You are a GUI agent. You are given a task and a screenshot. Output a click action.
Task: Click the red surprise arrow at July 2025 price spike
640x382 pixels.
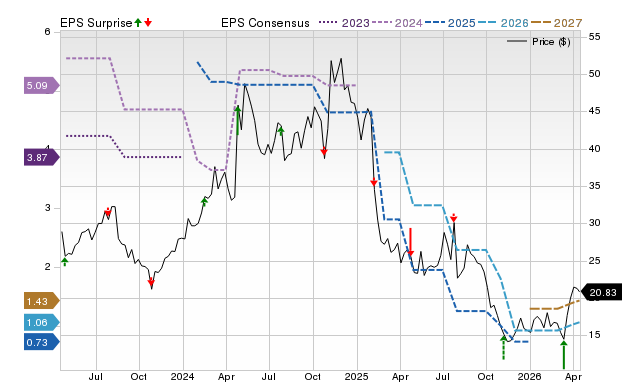coord(453,218)
